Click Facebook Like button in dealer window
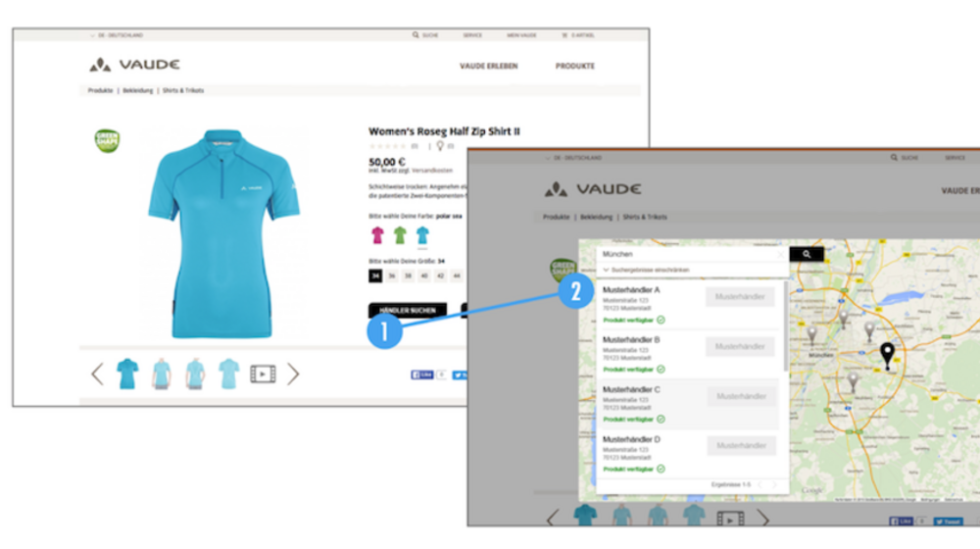The height and width of the screenshot is (549, 980). 902,521
